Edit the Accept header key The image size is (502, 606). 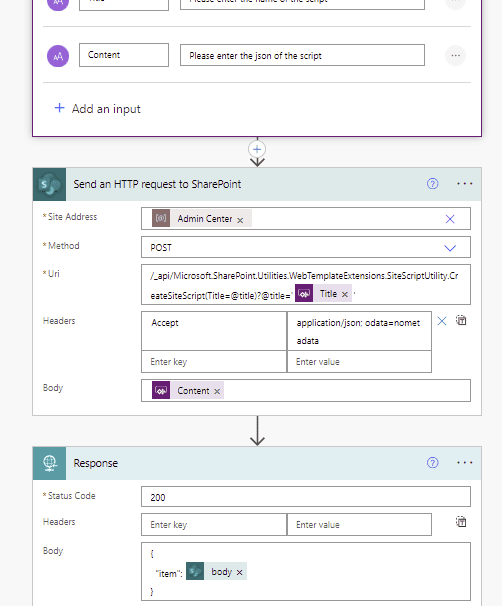(x=214, y=331)
